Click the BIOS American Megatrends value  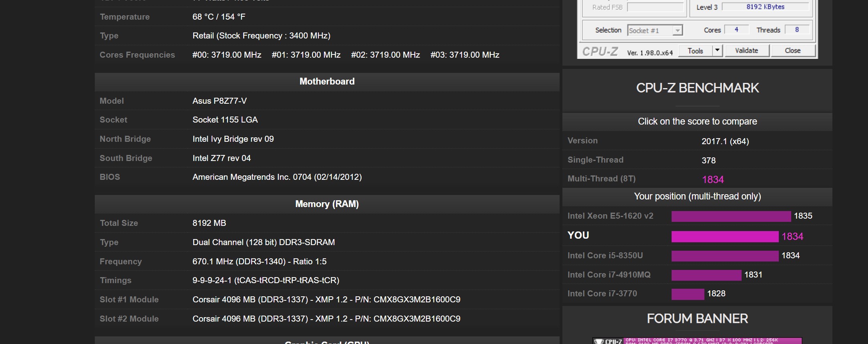tap(277, 177)
